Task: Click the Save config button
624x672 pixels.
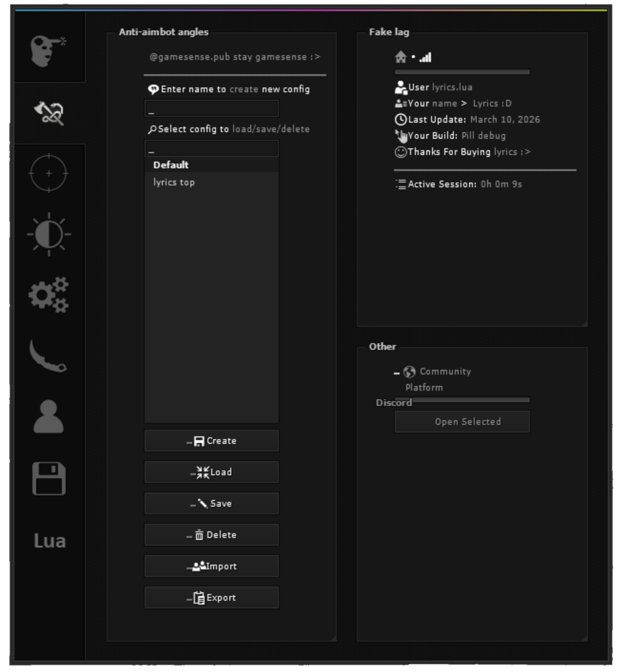Action: pyautogui.click(x=212, y=504)
